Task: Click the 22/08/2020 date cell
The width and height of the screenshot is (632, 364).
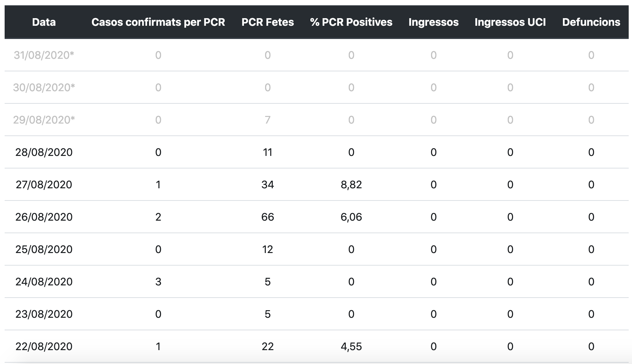Action: (44, 346)
